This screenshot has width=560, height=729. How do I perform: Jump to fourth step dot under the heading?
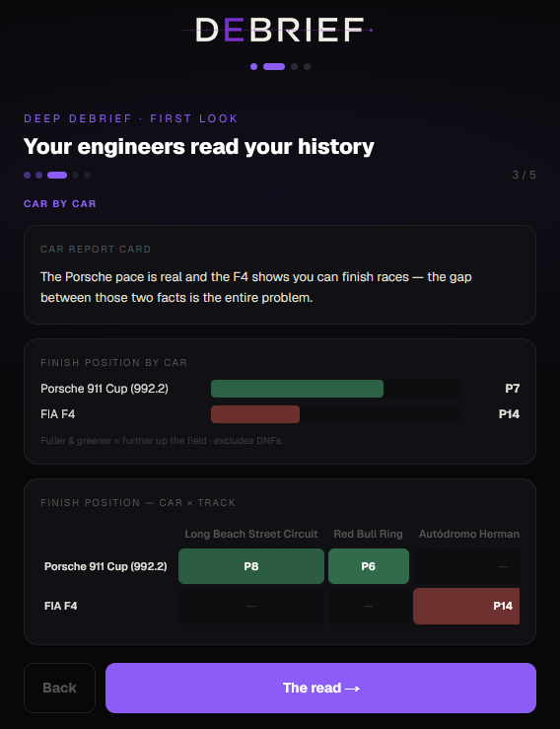[75, 176]
